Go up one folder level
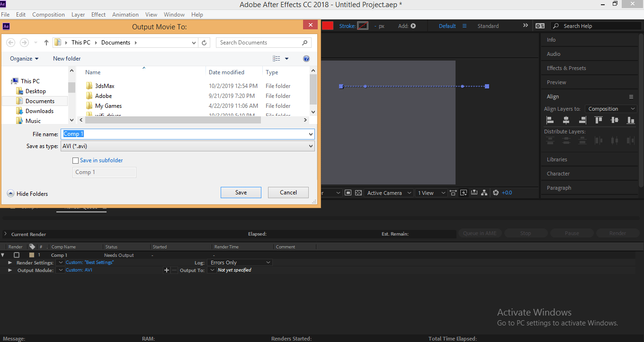 pyautogui.click(x=46, y=43)
